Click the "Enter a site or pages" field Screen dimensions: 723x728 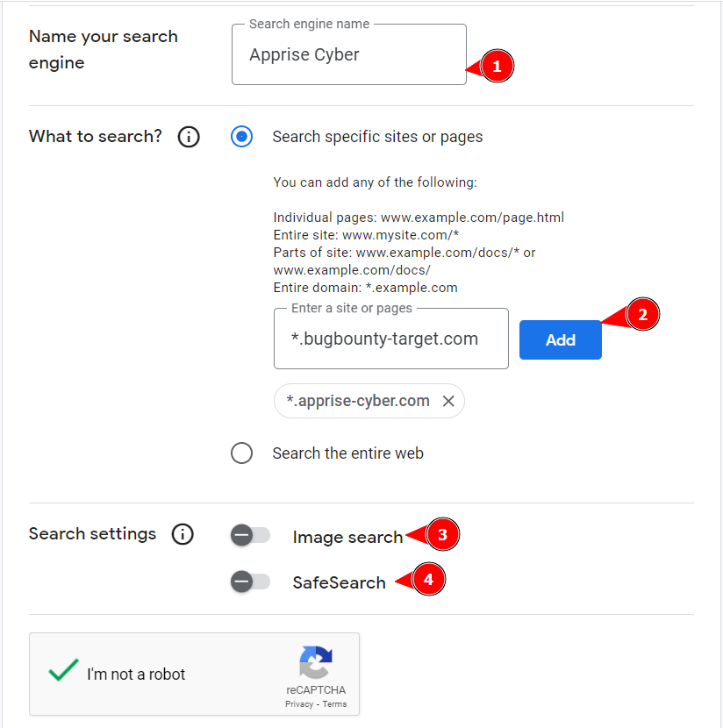(x=390, y=339)
